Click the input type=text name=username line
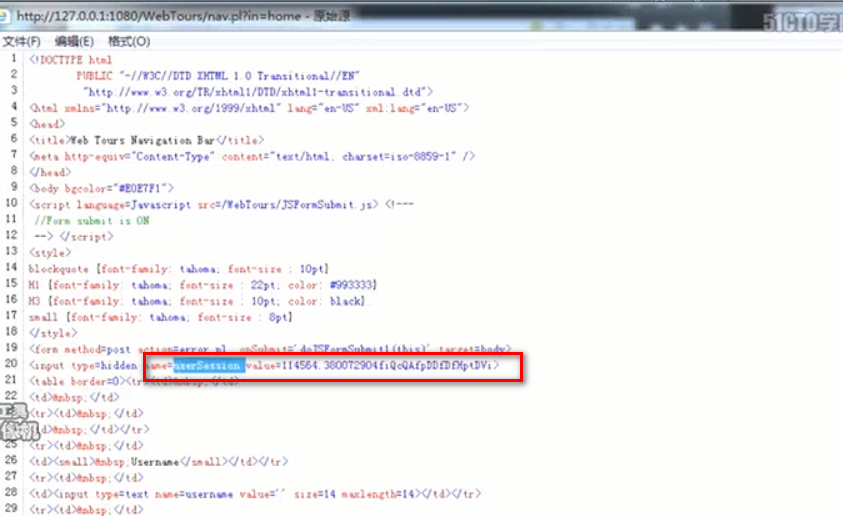The width and height of the screenshot is (843, 516). pyautogui.click(x=255, y=494)
